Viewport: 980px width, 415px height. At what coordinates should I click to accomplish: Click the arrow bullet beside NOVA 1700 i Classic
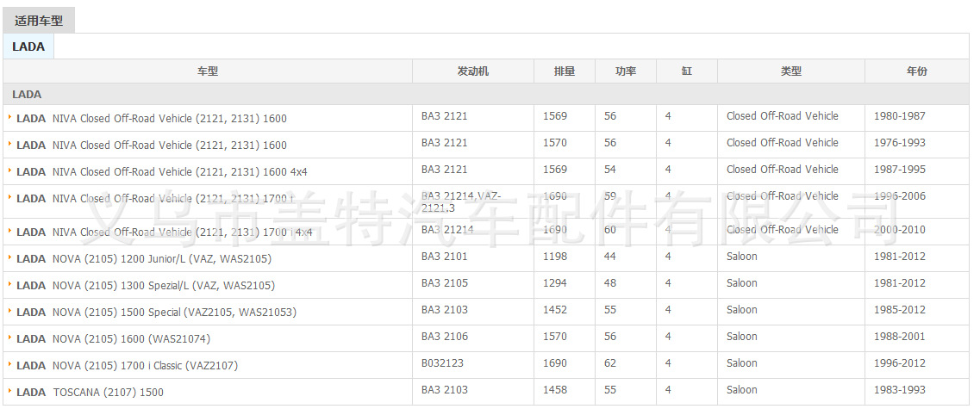(x=10, y=364)
